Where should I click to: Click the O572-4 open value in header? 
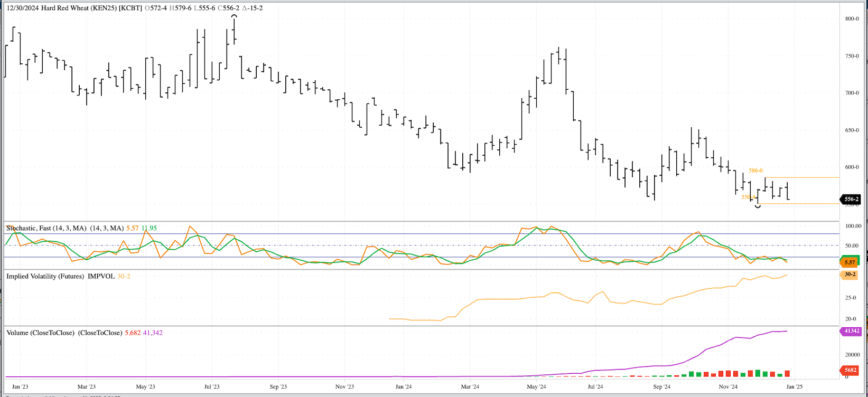(x=156, y=8)
